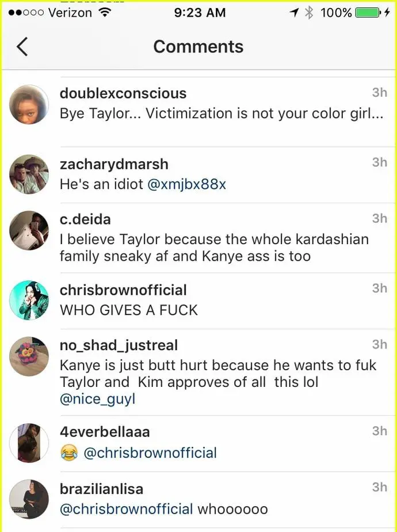Screen dimensions: 397x532
Task: Tap the Bluetooth icon in status bar
Action: (309, 13)
